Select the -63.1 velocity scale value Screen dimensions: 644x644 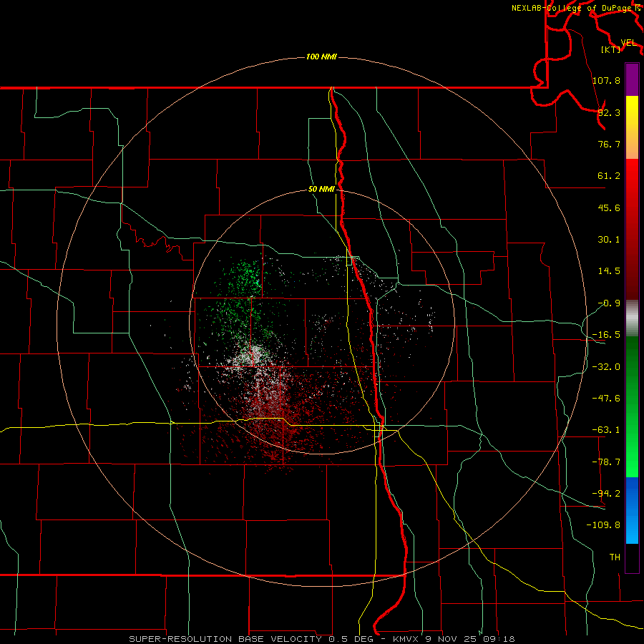[606, 430]
